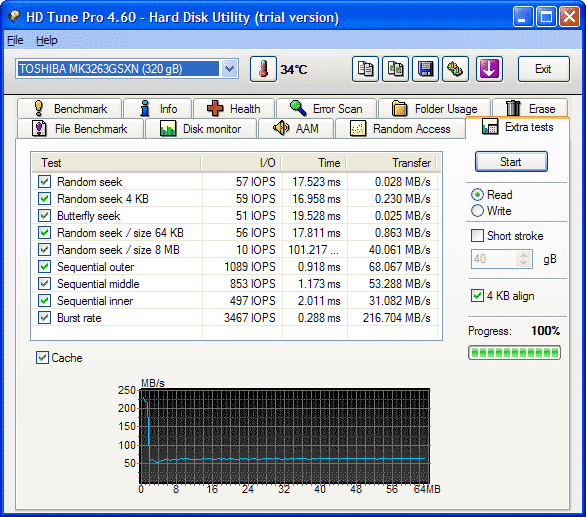This screenshot has width=586, height=517.
Task: Click the Start button
Action: pos(511,162)
